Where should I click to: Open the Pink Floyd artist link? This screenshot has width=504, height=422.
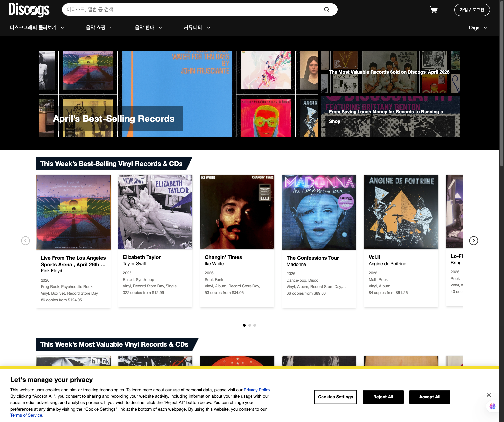click(x=52, y=271)
